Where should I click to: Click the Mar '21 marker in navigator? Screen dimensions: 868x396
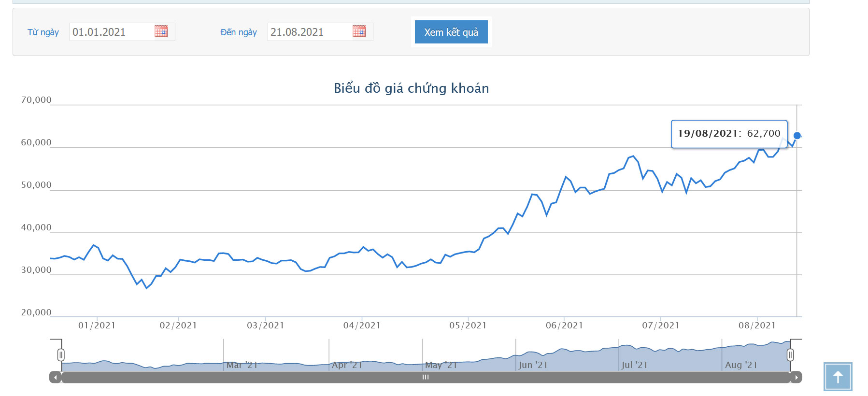pos(242,365)
